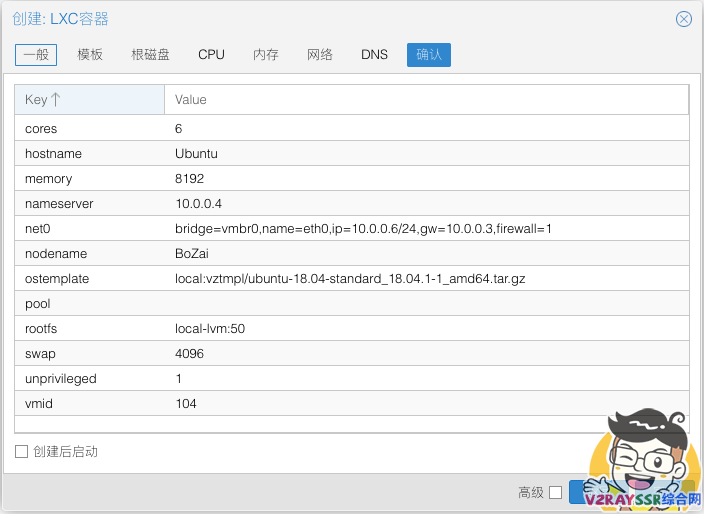Open the 内存 tab
704x514 pixels.
click(x=266, y=54)
